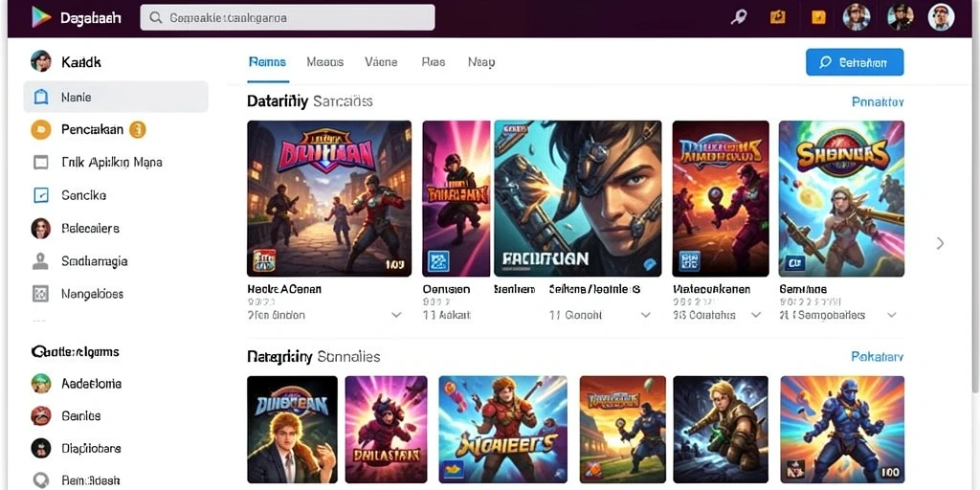
Task: Click the Nangeloioes grid sidebar icon
Action: pos(40,294)
